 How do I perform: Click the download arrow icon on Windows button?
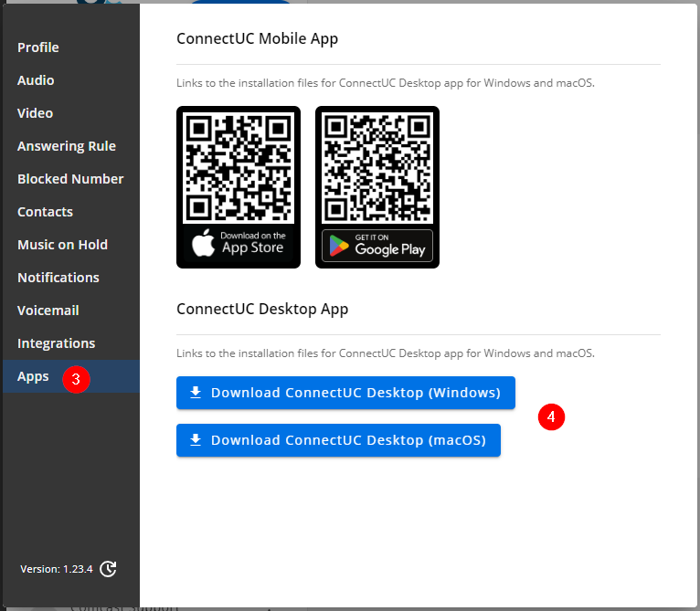coord(195,393)
